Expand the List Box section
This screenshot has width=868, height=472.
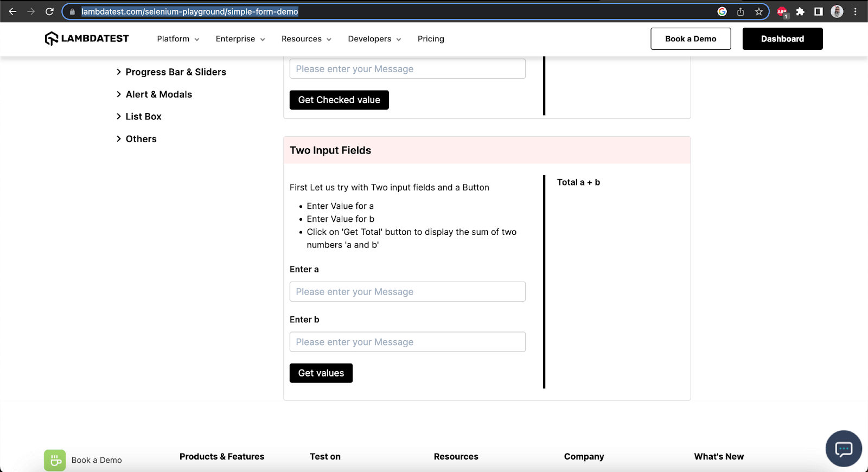[x=139, y=117]
